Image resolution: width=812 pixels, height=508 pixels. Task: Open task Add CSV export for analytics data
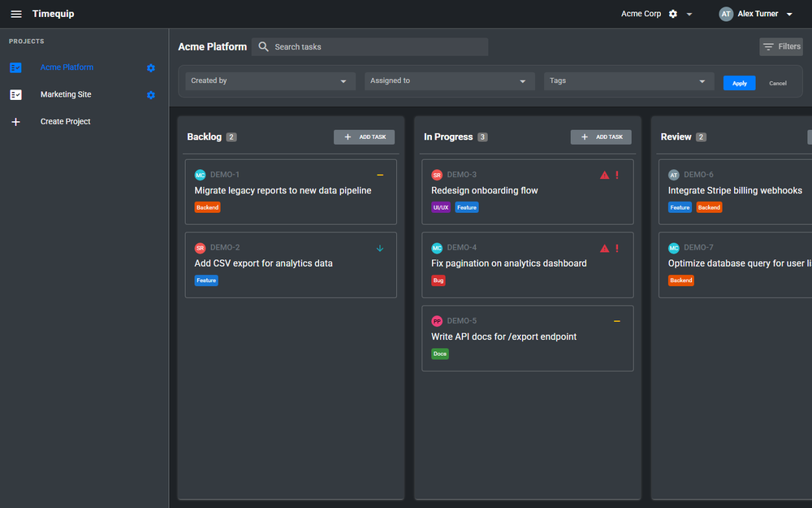[x=264, y=263]
